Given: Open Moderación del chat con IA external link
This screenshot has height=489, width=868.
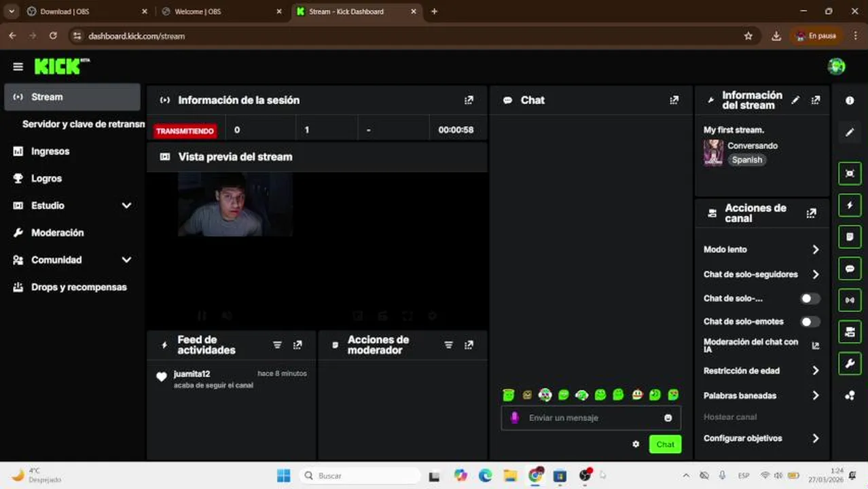Looking at the screenshot, I should pyautogui.click(x=816, y=346).
